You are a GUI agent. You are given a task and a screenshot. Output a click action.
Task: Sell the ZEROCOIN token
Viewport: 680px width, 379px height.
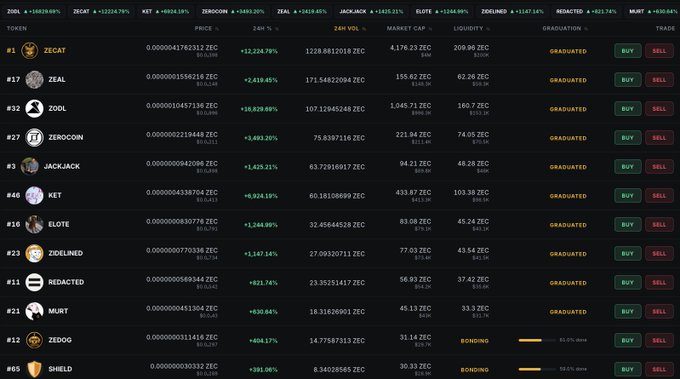point(659,138)
